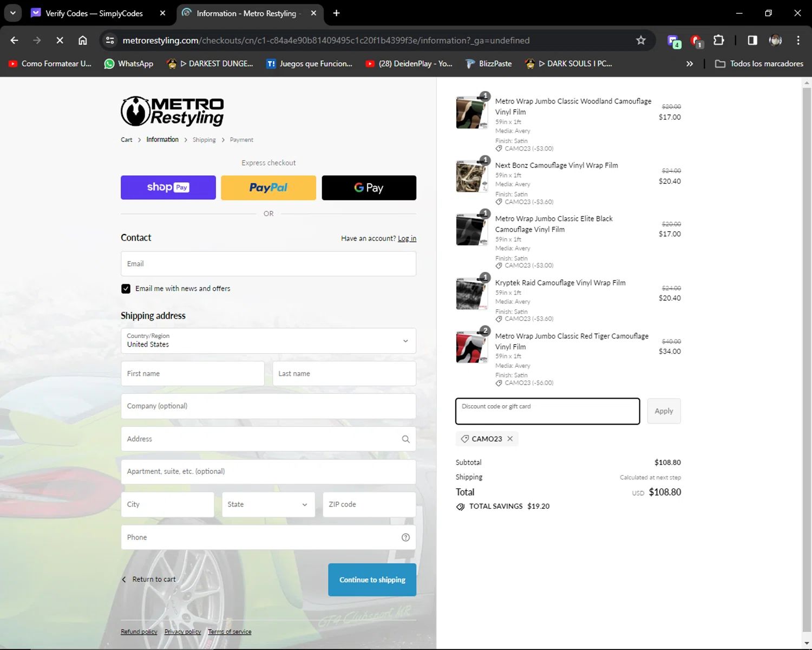Click the SimplyCodes extension icon with badge 4
This screenshot has height=650, width=812.
click(x=673, y=41)
